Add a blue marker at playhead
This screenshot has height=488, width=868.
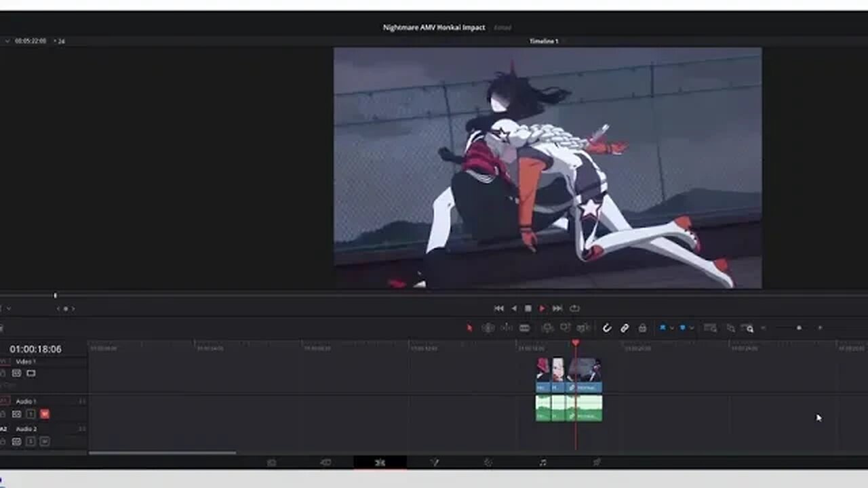pos(683,328)
